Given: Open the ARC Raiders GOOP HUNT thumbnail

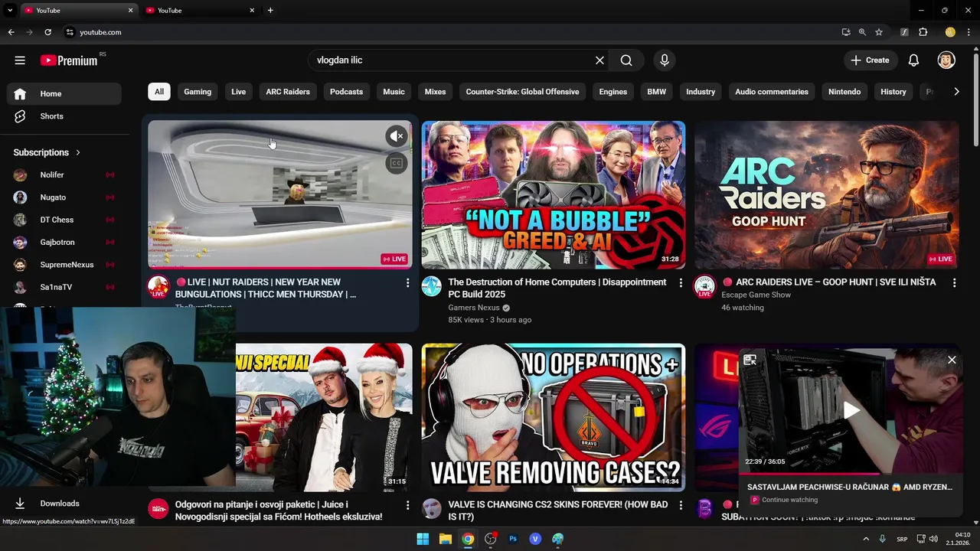Looking at the screenshot, I should 827,194.
